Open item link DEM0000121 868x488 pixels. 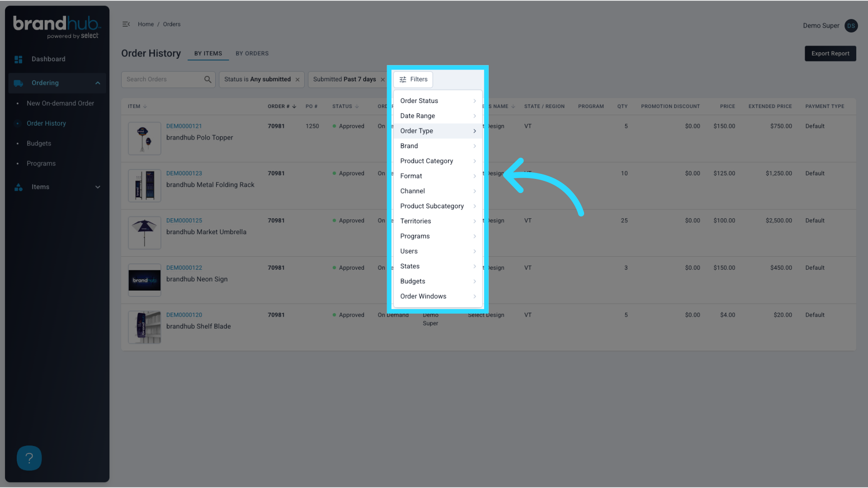(x=184, y=126)
